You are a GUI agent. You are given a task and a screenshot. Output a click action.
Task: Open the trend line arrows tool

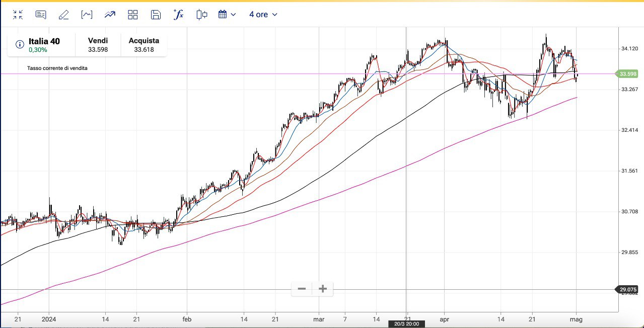(110, 15)
